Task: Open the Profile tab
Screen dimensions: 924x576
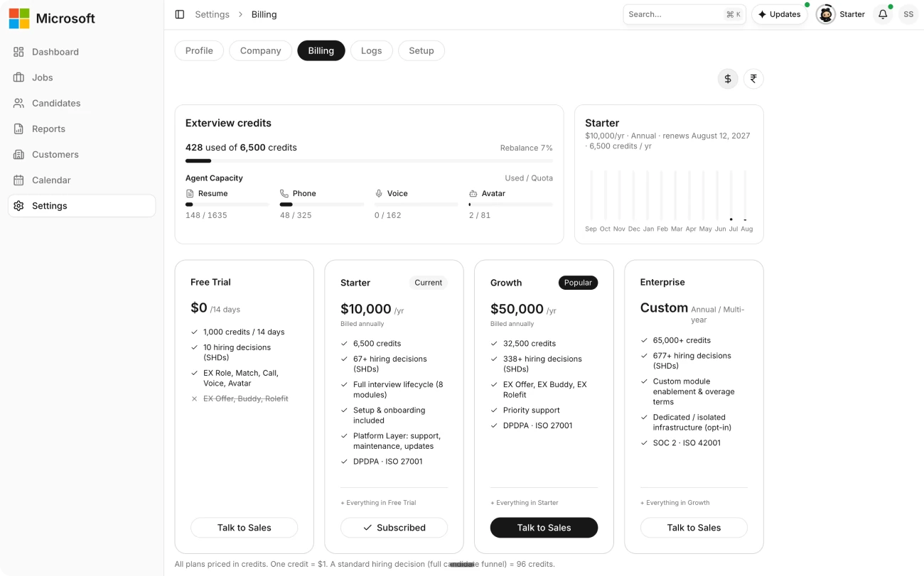Action: (199, 50)
